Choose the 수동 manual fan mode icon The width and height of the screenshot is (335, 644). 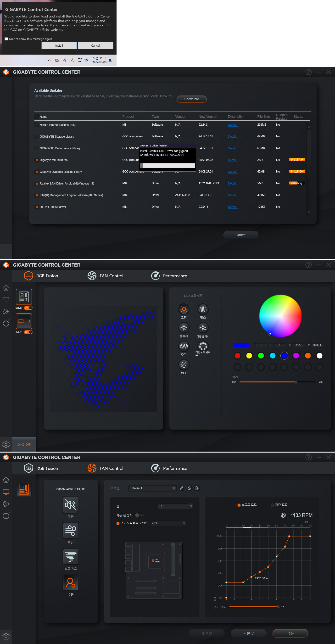(x=71, y=583)
